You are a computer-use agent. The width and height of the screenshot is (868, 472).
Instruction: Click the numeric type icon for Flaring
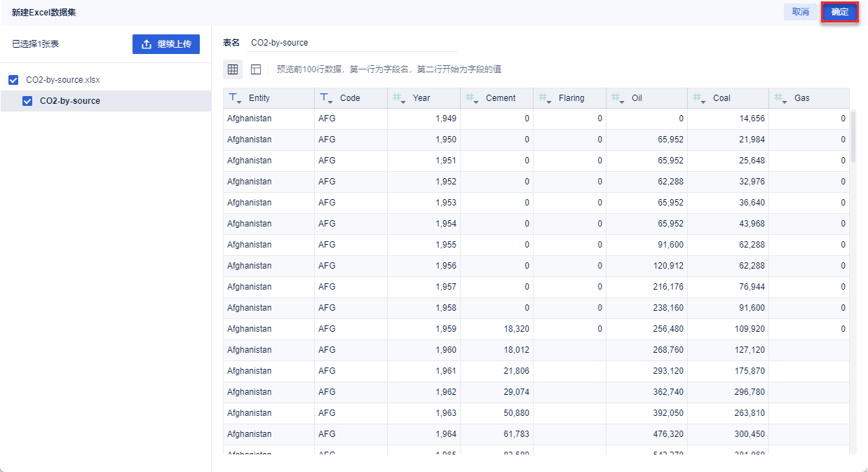pos(545,98)
